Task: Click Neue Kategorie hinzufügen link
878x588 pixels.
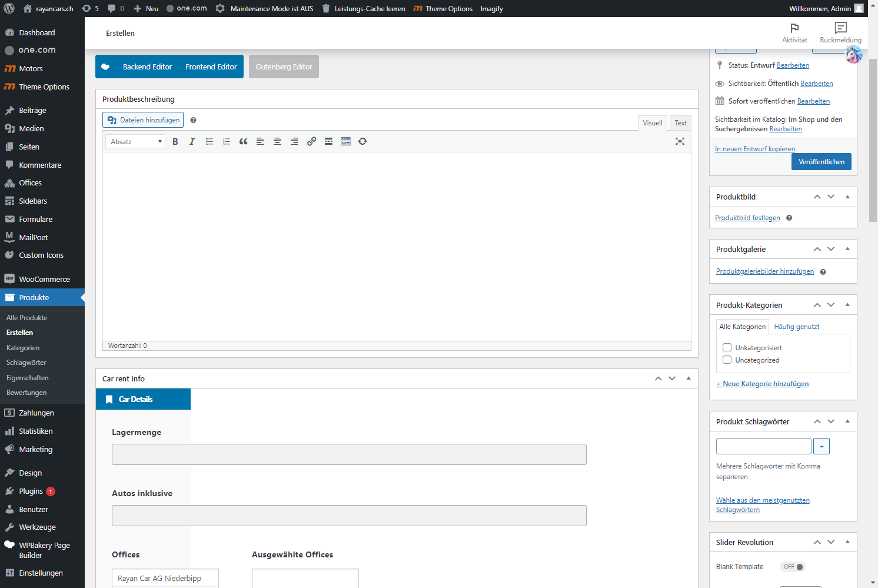Action: click(x=762, y=384)
